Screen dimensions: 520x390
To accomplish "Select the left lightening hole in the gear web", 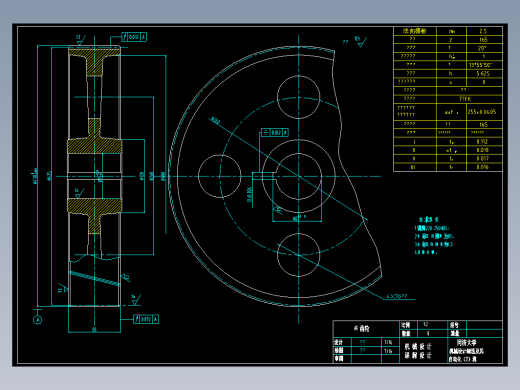I will pyautogui.click(x=219, y=176).
